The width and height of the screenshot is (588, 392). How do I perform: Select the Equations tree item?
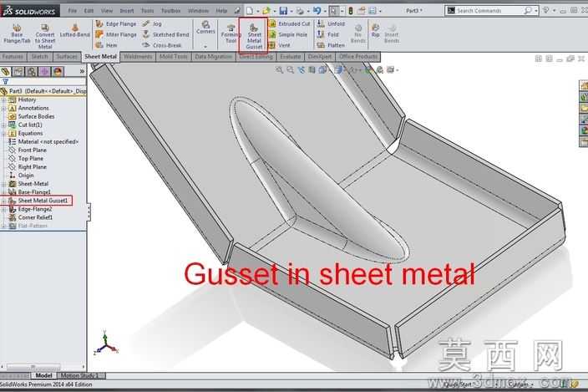[26, 134]
